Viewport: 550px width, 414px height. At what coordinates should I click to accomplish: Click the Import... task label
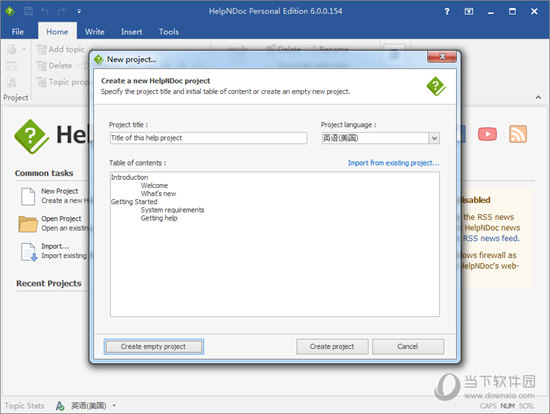55,246
